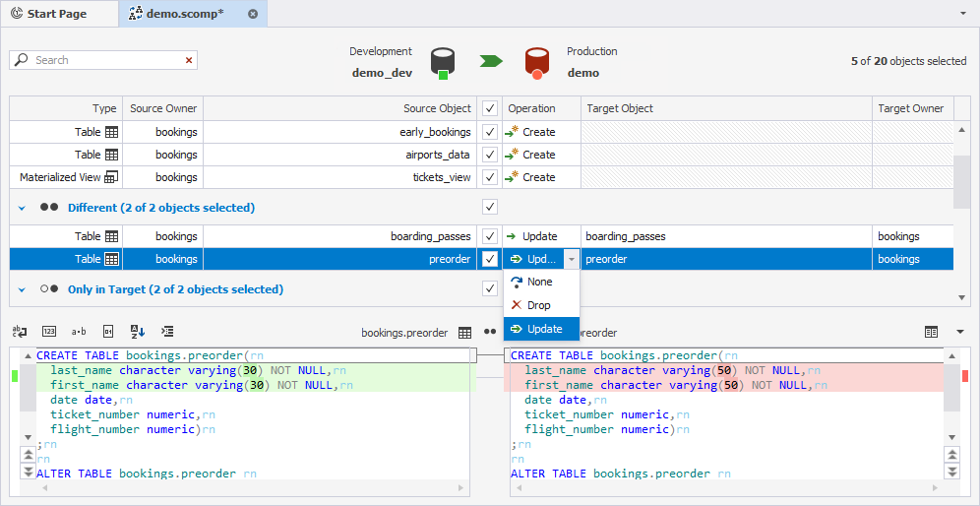Sort by the Source Object column header
980x506 pixels.
(340, 108)
